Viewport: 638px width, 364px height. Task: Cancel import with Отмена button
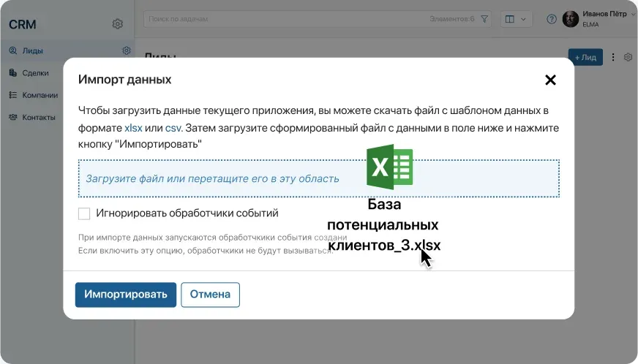point(210,295)
